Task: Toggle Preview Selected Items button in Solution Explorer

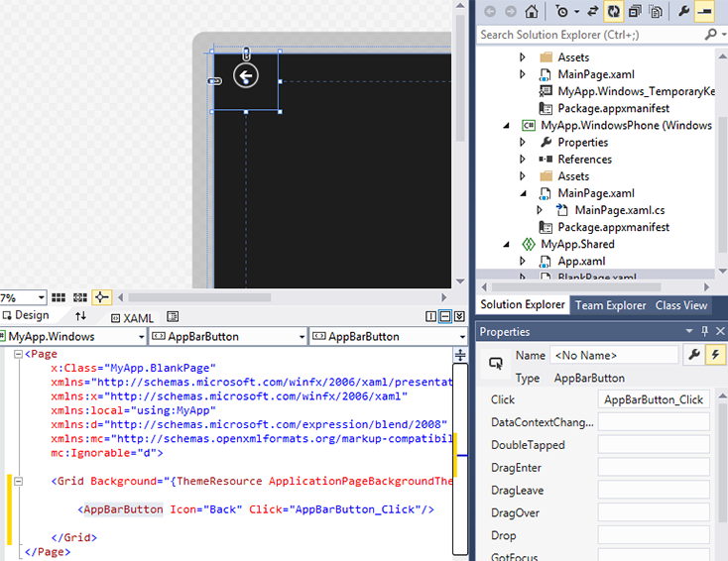Action: pos(704,11)
